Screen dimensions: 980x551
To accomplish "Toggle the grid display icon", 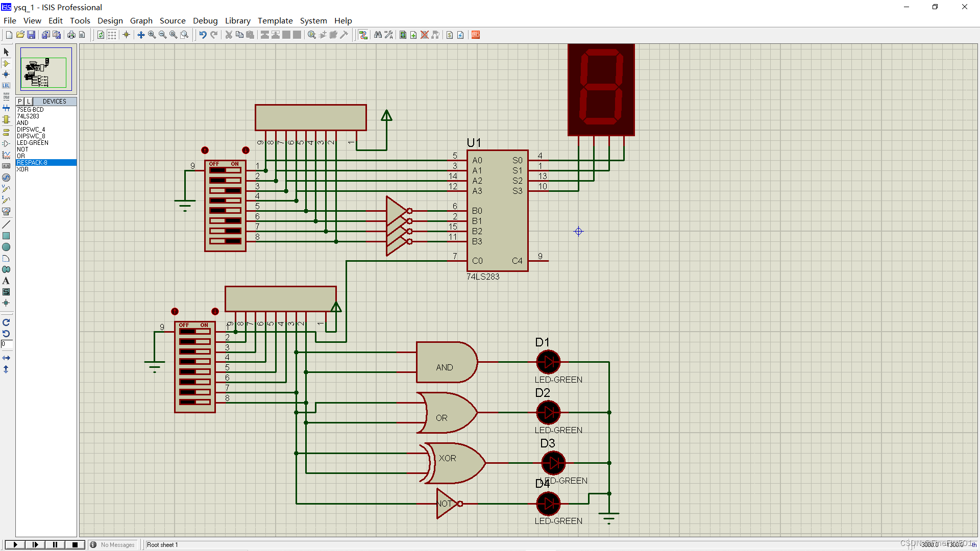I will (x=112, y=35).
